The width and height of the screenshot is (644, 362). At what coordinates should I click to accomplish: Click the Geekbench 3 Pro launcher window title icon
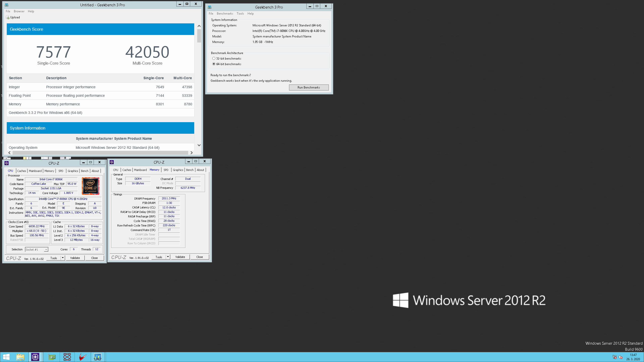(x=210, y=7)
